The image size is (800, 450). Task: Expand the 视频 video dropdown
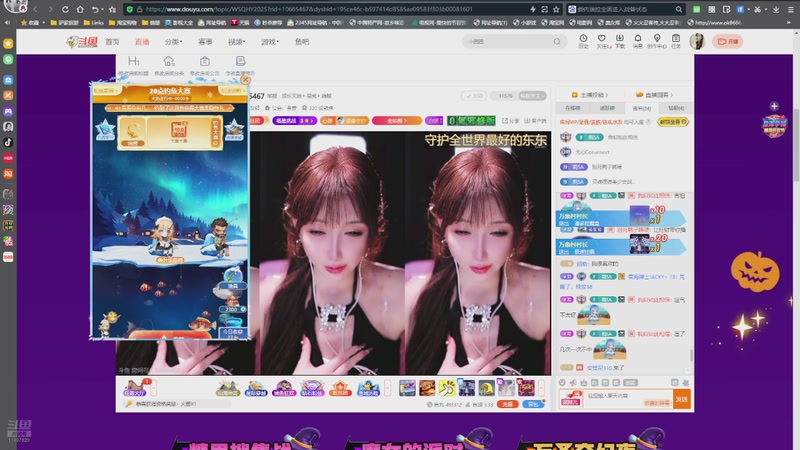pos(236,42)
